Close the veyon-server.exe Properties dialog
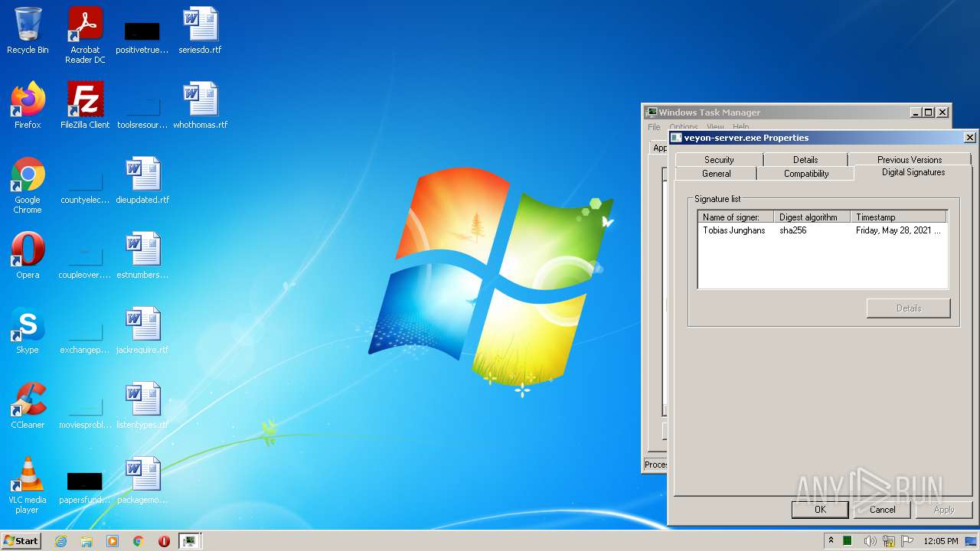Viewport: 980px width, 551px height. 969,138
